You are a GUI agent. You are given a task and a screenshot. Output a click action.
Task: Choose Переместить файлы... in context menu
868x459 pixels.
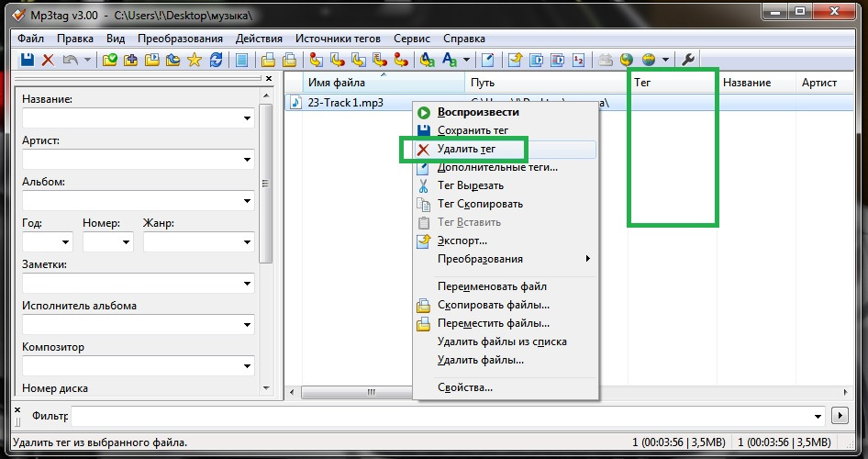click(x=506, y=323)
